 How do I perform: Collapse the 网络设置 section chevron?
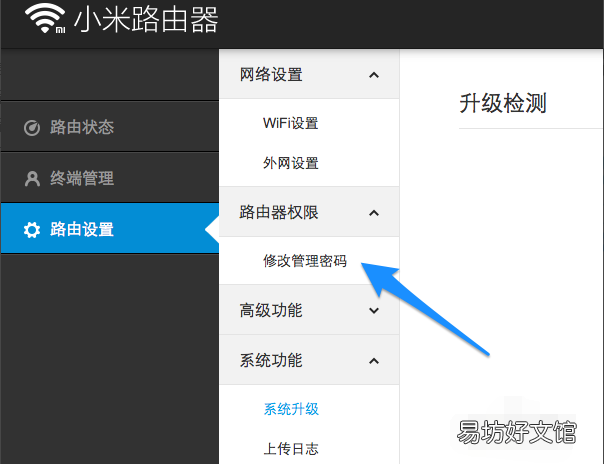click(374, 75)
